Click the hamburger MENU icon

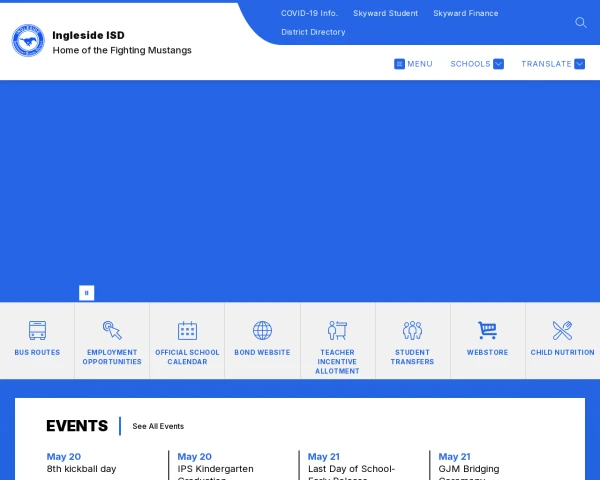tap(399, 64)
